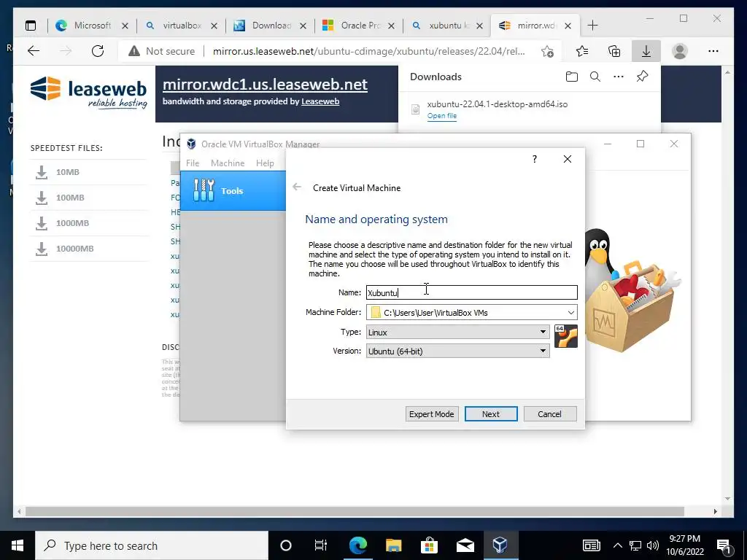The height and width of the screenshot is (560, 747).
Task: Open Windows Start menu
Action: [18, 545]
